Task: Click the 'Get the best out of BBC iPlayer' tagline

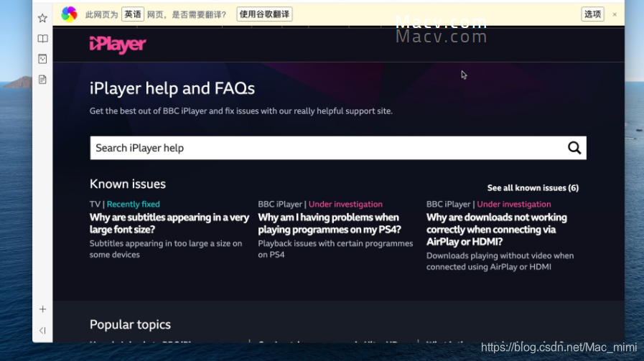Action: click(241, 111)
